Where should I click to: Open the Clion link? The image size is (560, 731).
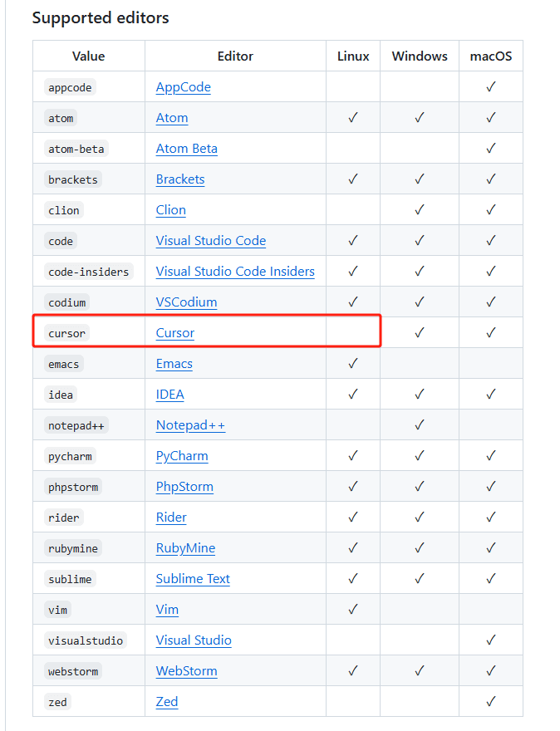click(170, 210)
